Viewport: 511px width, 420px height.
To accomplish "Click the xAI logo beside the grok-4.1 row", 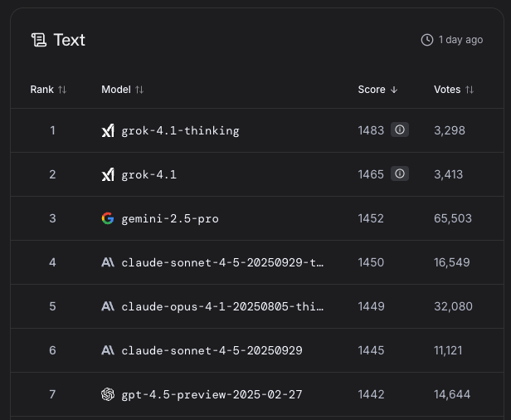I will 108,174.
